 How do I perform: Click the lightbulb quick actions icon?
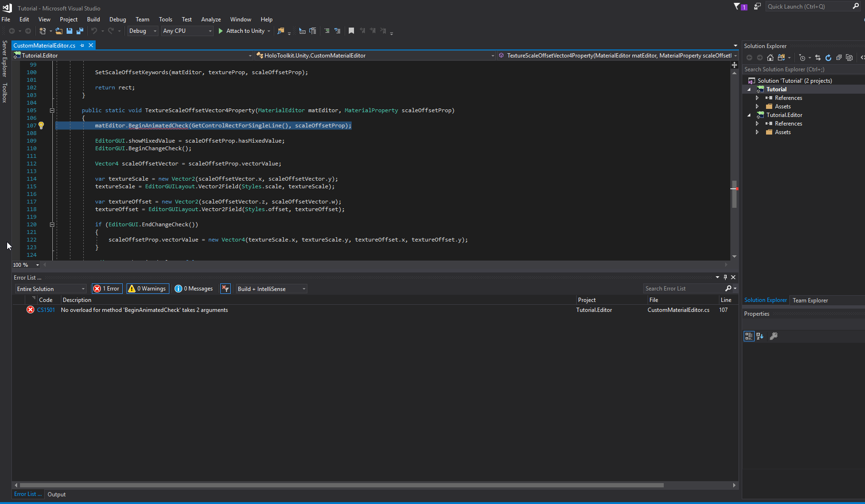pos(41,125)
